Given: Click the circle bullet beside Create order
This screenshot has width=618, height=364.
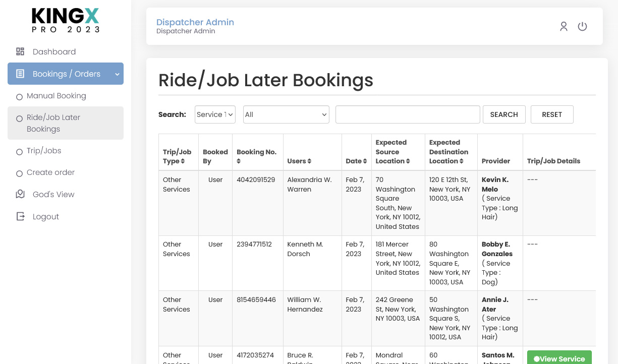Looking at the screenshot, I should point(19,173).
